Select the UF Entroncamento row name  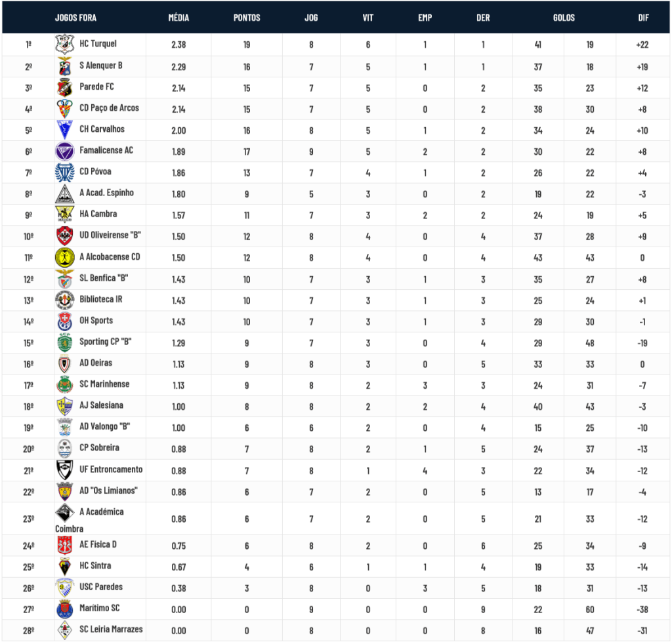pyautogui.click(x=111, y=470)
